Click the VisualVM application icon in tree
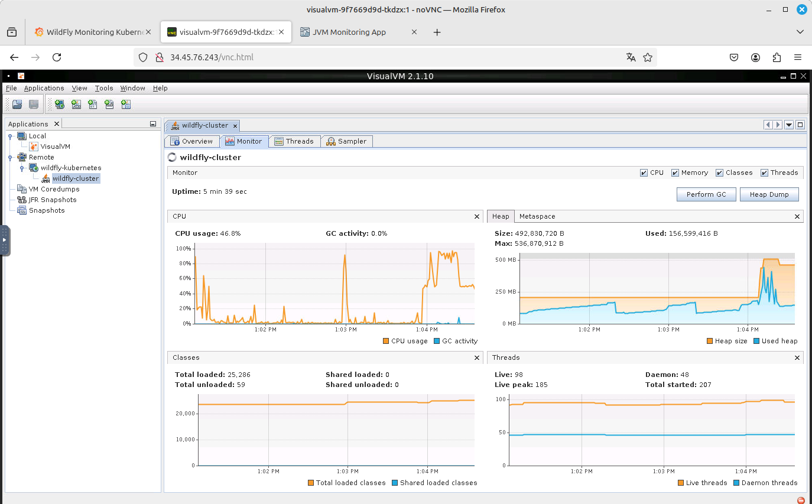Image resolution: width=812 pixels, height=504 pixels. click(x=34, y=147)
